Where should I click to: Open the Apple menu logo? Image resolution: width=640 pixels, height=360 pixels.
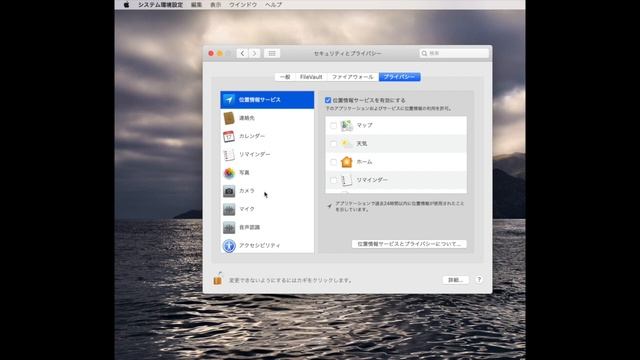[127, 4]
